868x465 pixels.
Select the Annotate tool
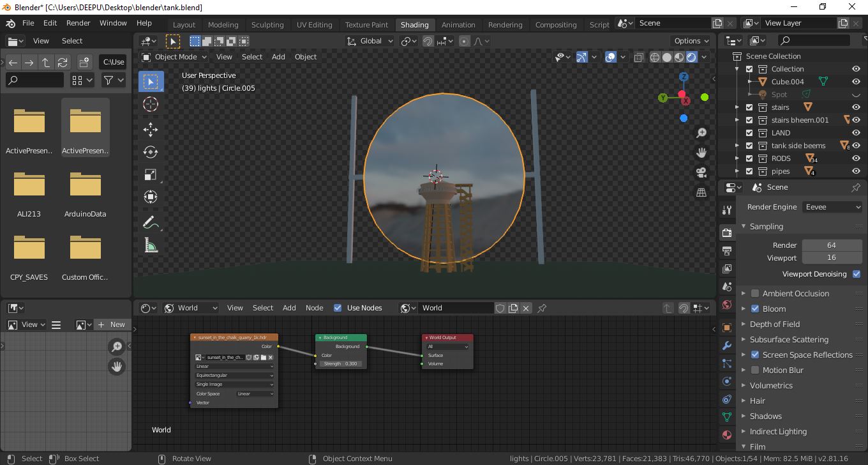[151, 223]
